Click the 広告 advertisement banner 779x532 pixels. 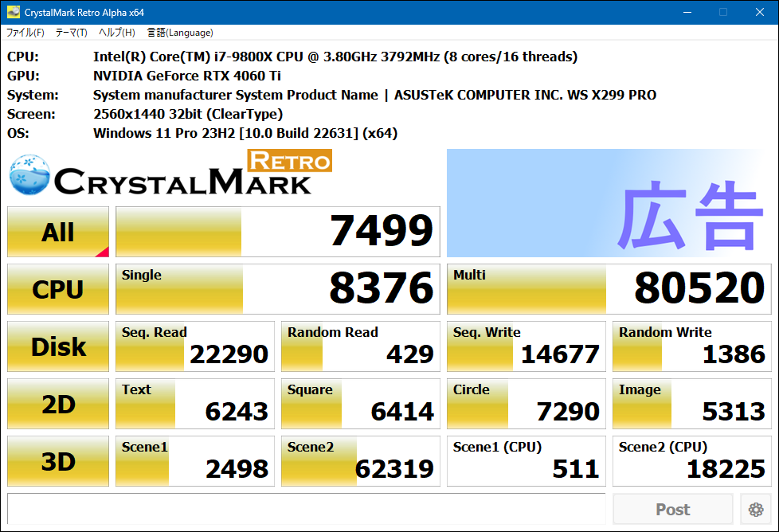click(609, 203)
